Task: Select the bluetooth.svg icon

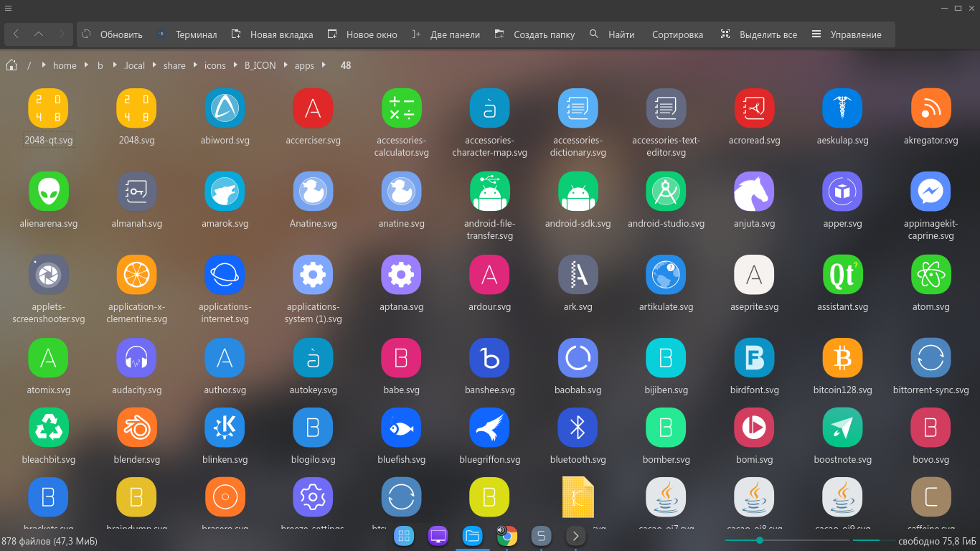Action: (x=578, y=428)
